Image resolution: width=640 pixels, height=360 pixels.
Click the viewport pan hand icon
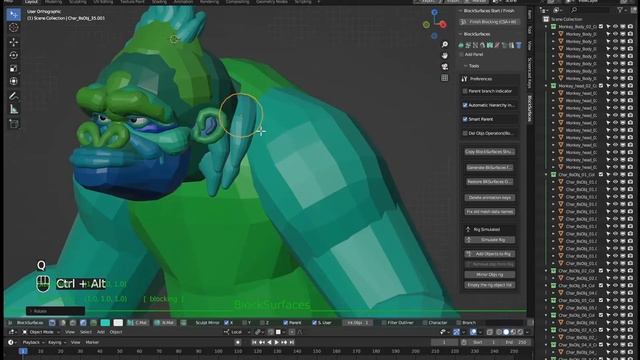[444, 55]
